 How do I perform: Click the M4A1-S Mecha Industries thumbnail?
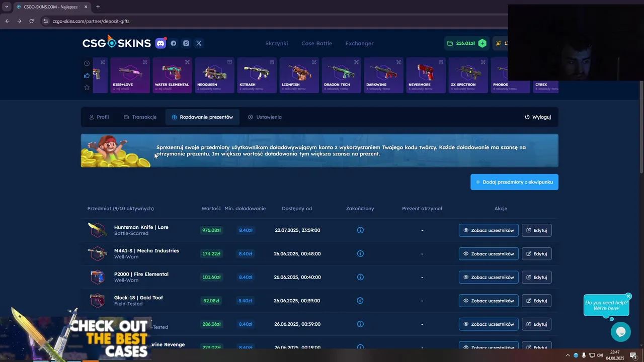tap(97, 254)
